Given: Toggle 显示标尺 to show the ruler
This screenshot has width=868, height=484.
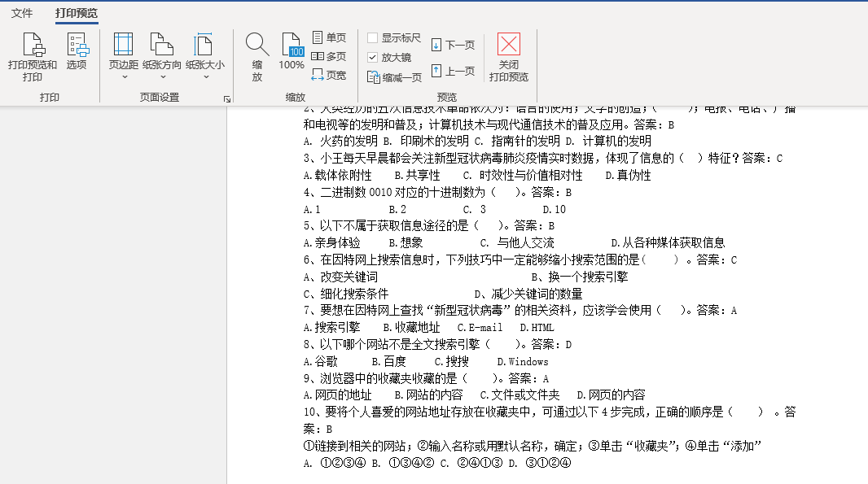Looking at the screenshot, I should pos(393,37).
